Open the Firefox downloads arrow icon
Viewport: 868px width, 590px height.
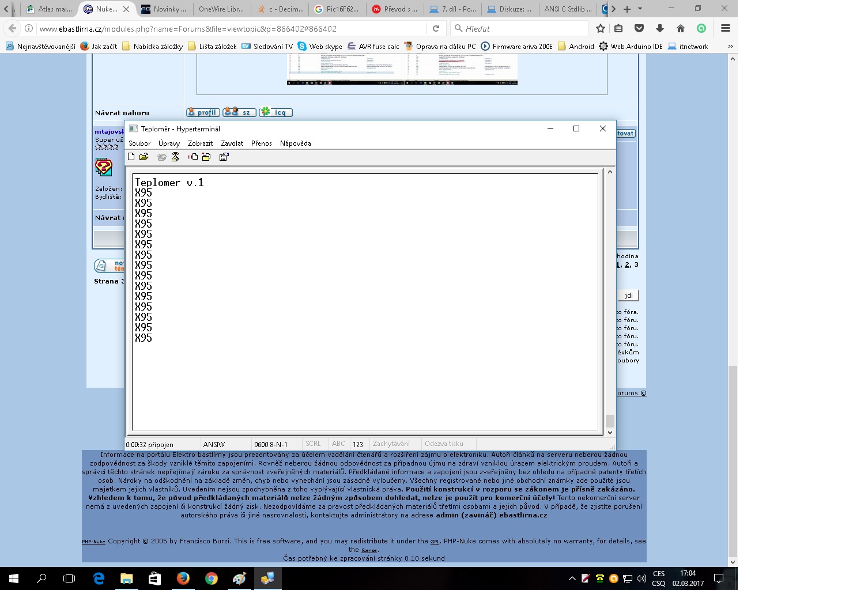(660, 28)
